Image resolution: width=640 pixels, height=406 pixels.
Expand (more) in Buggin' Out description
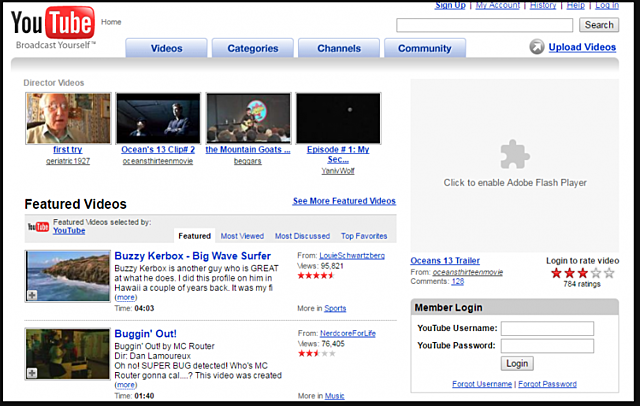click(126, 385)
